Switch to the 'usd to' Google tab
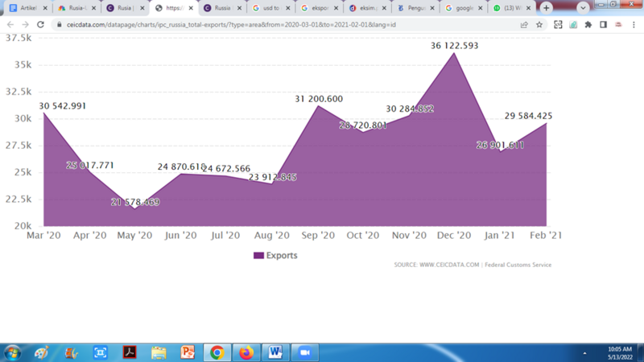Image resolution: width=644 pixels, height=362 pixels. coord(270,8)
